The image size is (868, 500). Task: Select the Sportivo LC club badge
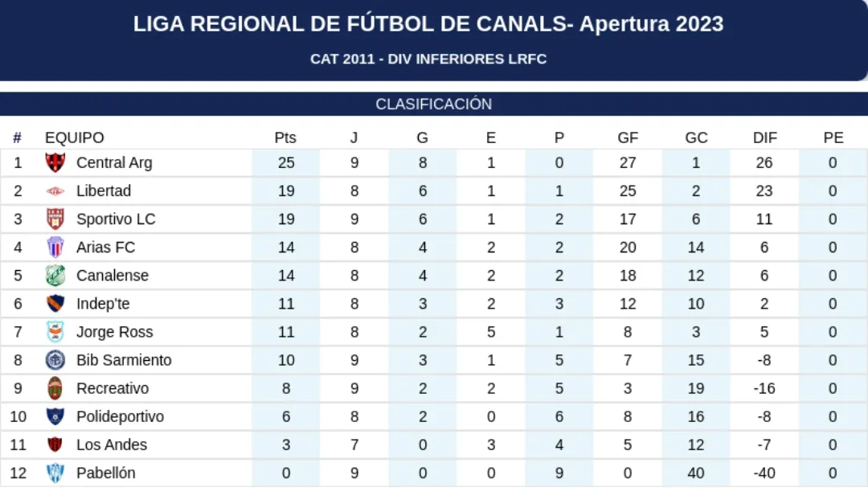(x=55, y=219)
